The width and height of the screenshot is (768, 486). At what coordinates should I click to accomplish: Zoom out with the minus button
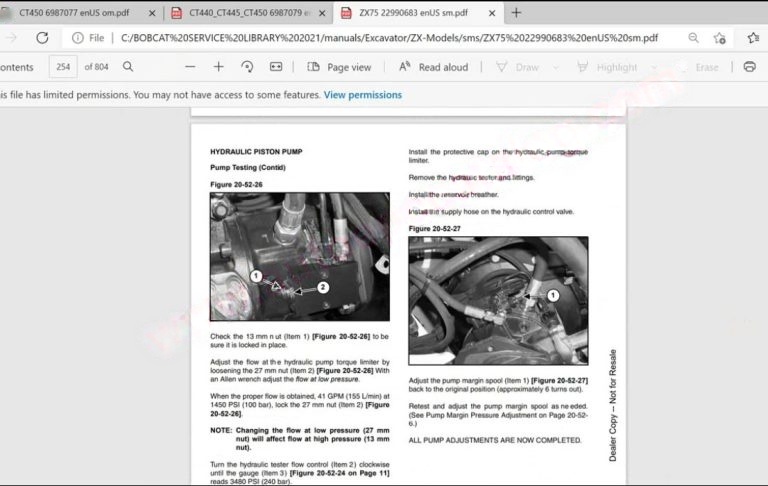click(x=190, y=67)
